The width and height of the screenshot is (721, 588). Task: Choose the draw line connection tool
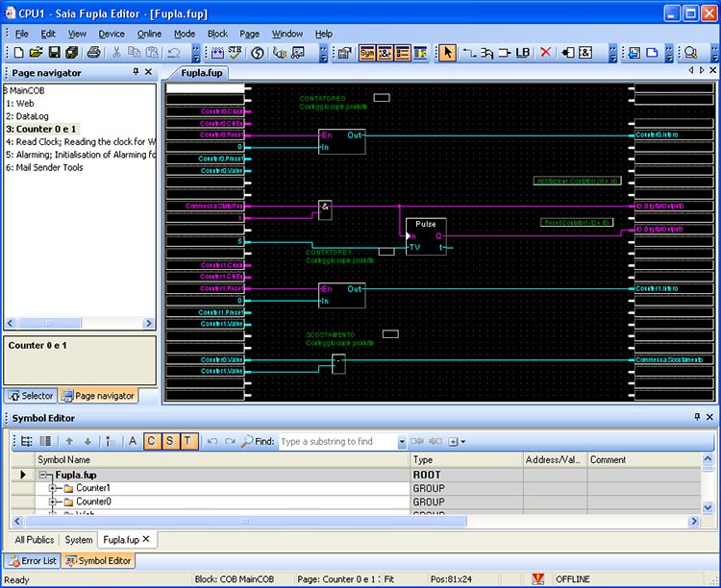point(469,53)
